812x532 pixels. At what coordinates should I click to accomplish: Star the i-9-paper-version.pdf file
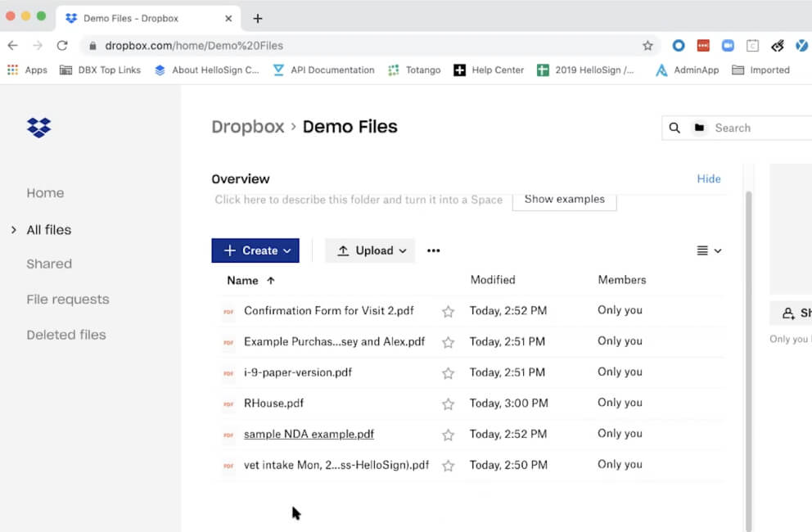(448, 373)
